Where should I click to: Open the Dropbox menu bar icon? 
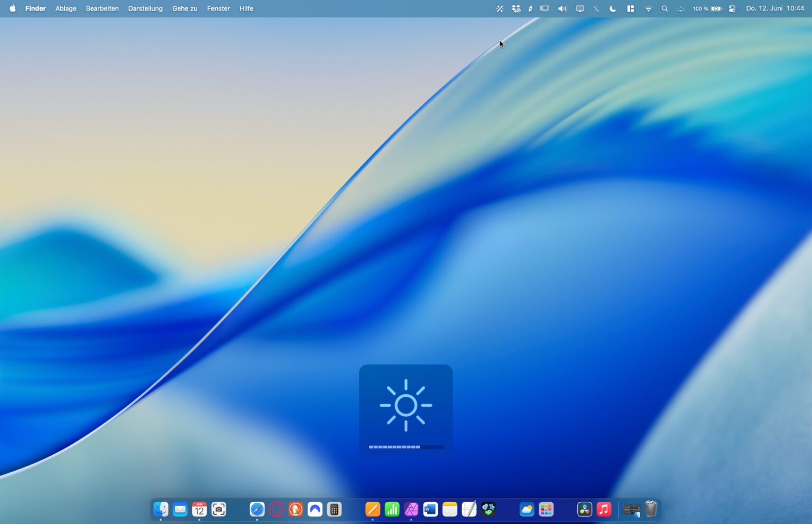[x=515, y=8]
